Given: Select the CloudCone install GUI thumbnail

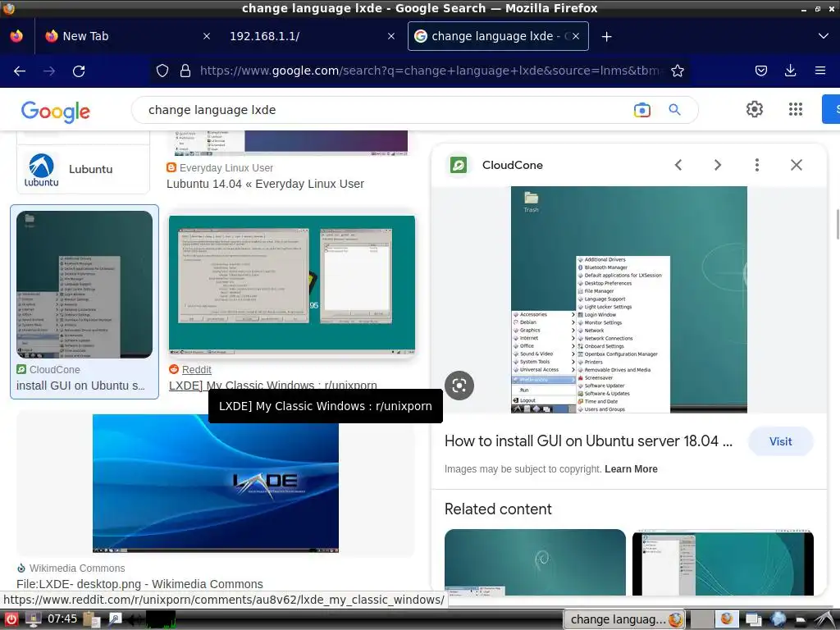Looking at the screenshot, I should click(84, 284).
